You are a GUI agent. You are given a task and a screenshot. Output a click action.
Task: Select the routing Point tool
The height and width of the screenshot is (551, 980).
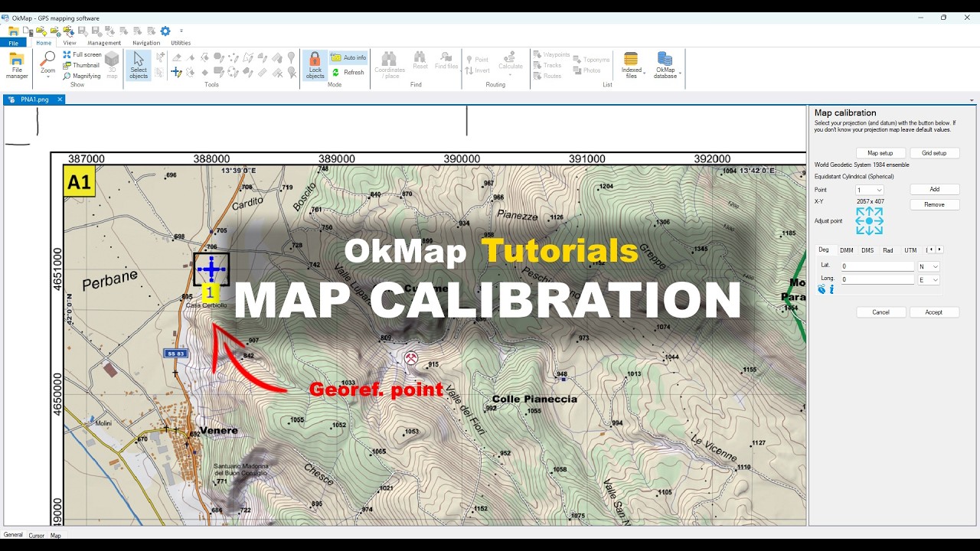click(x=477, y=59)
